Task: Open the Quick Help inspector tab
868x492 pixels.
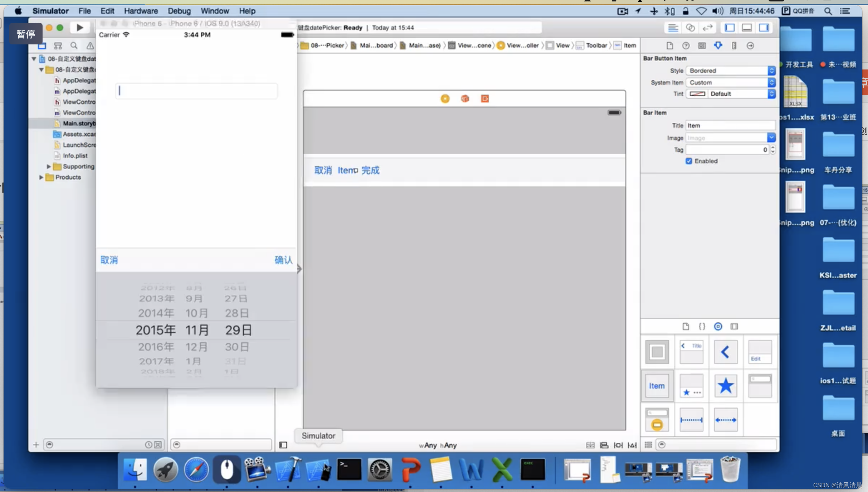Action: point(686,45)
